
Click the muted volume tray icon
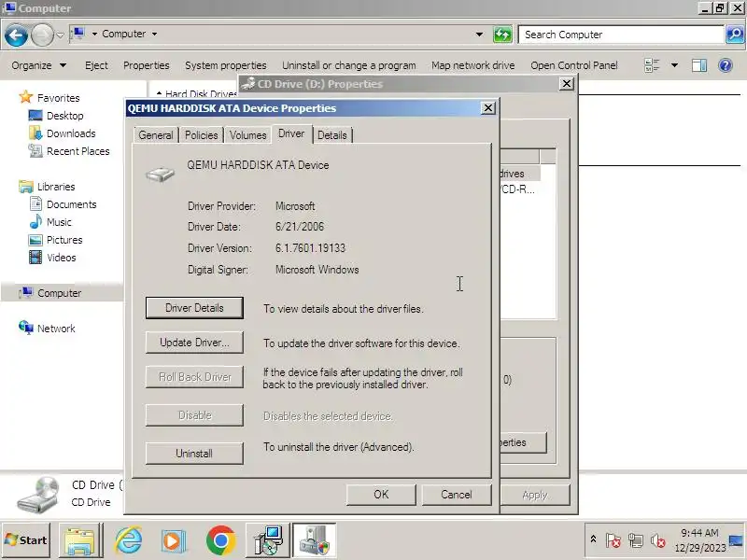tap(657, 541)
